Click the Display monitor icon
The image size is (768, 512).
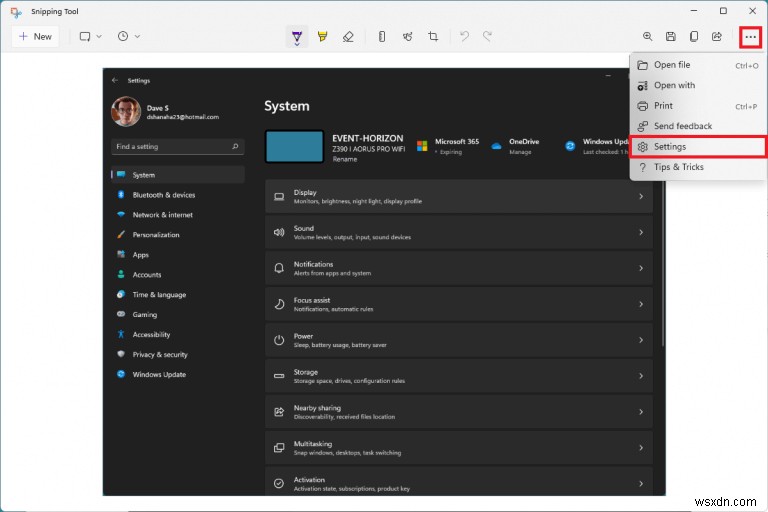pos(279,196)
